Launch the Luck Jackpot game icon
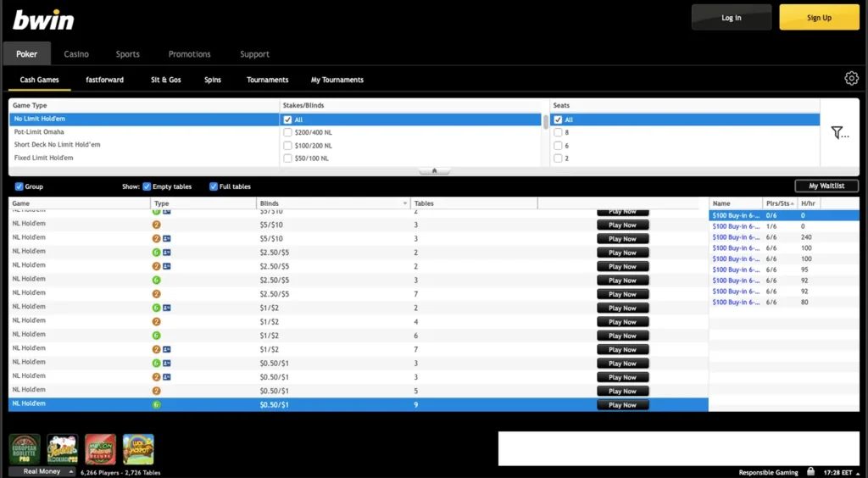Viewport: 868px width, 478px height. click(138, 449)
